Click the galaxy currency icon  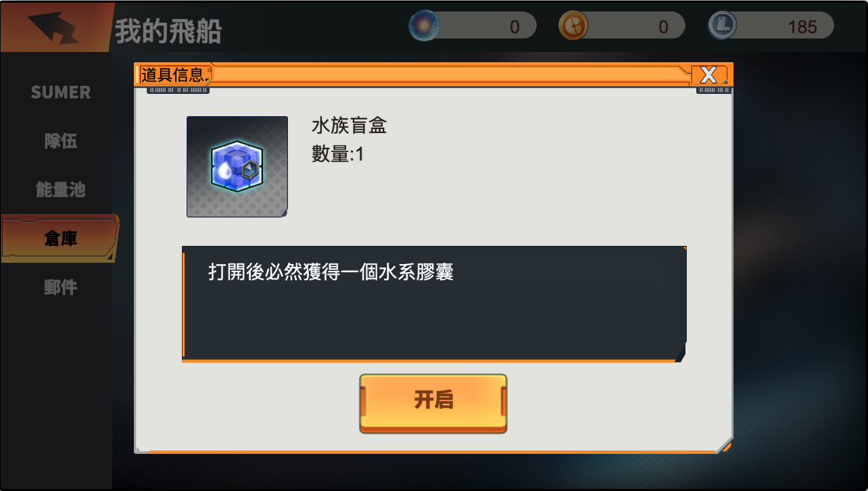425,26
